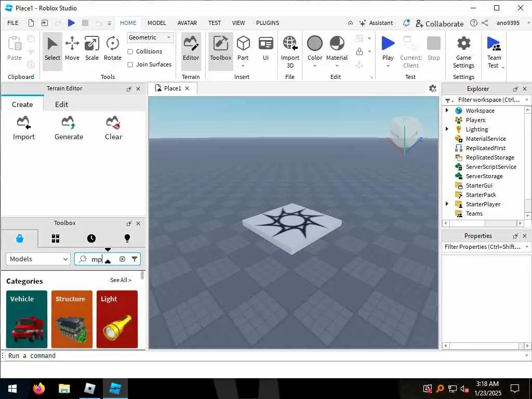Open Color dropdown arrow

314,66
